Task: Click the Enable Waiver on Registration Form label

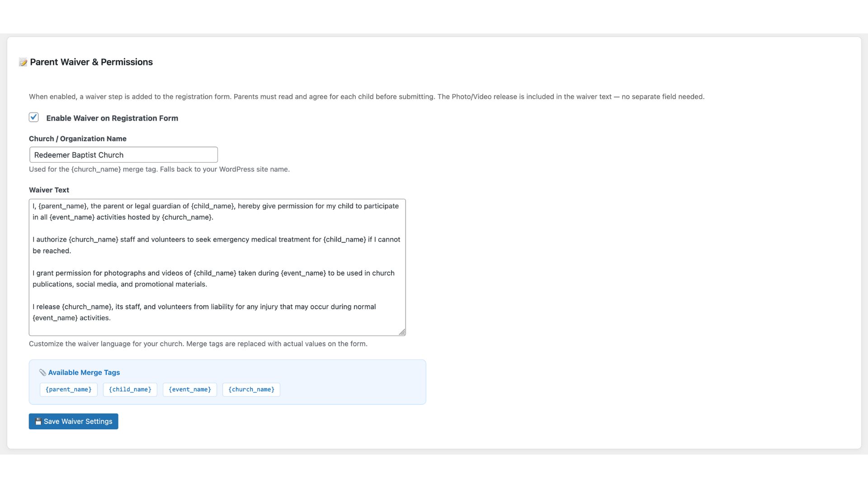Action: click(112, 118)
